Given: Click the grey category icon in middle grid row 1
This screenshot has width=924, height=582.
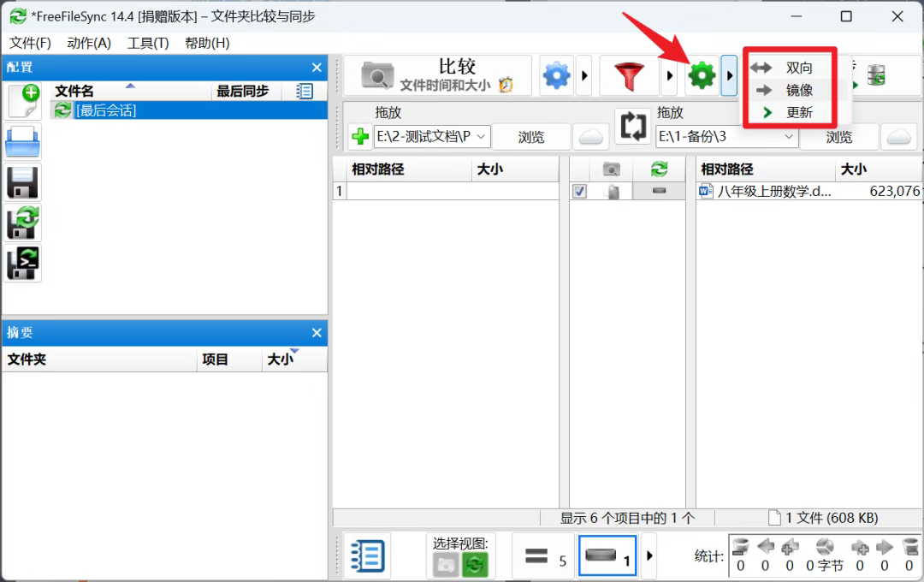Looking at the screenshot, I should [612, 191].
